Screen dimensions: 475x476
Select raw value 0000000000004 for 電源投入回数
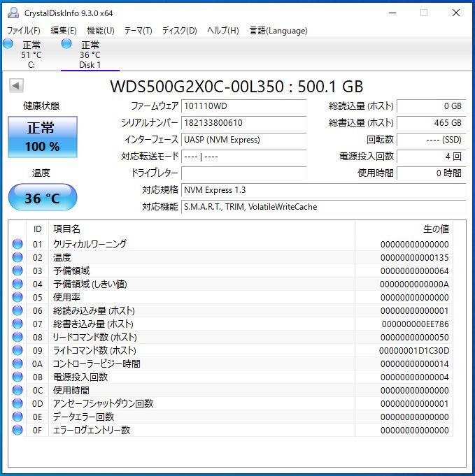[415, 377]
